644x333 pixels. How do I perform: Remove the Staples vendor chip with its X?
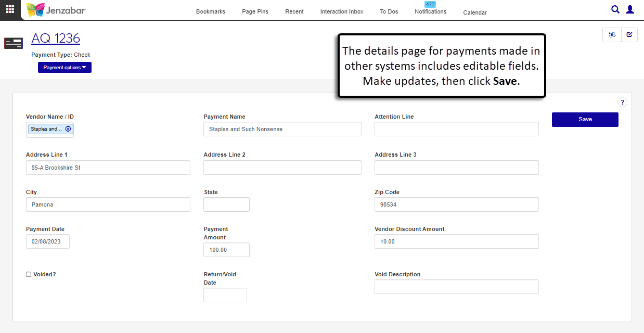[68, 129]
